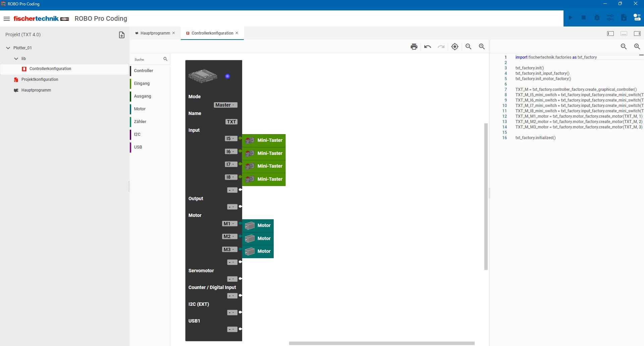Switch to the Hauptprogramm tab
This screenshot has width=644, height=346.
click(155, 33)
